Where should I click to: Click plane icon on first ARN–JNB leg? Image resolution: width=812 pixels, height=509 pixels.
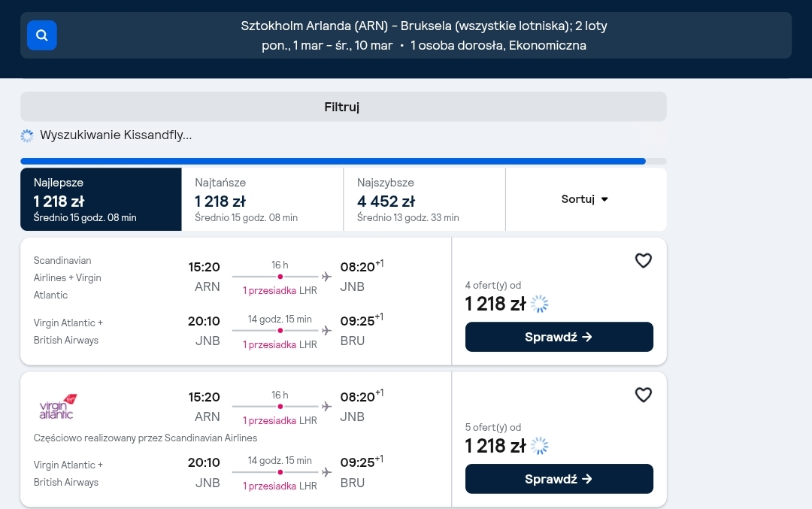(326, 277)
